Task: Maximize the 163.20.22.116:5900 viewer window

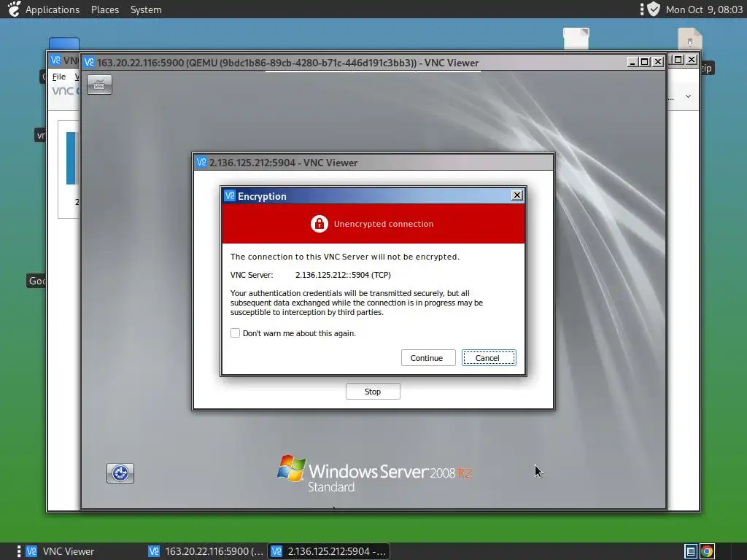Action: (x=645, y=62)
